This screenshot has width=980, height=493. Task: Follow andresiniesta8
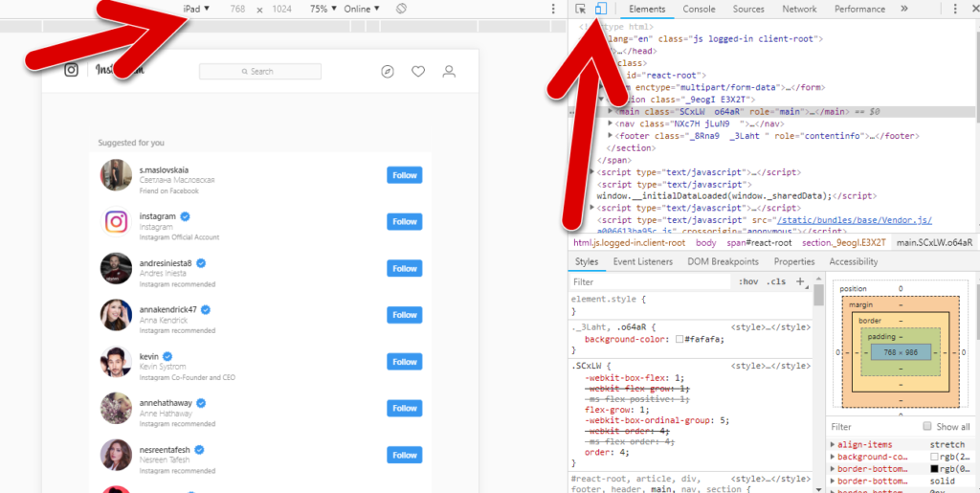coord(405,269)
